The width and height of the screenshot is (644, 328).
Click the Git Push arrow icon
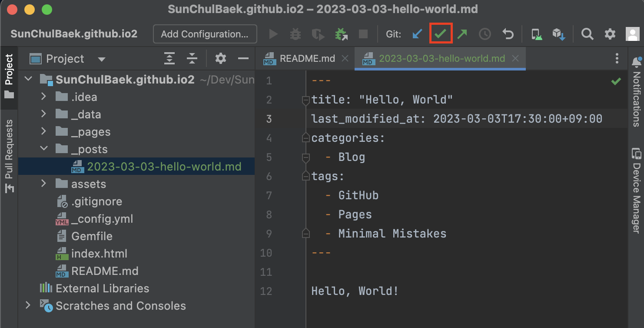[x=462, y=34]
